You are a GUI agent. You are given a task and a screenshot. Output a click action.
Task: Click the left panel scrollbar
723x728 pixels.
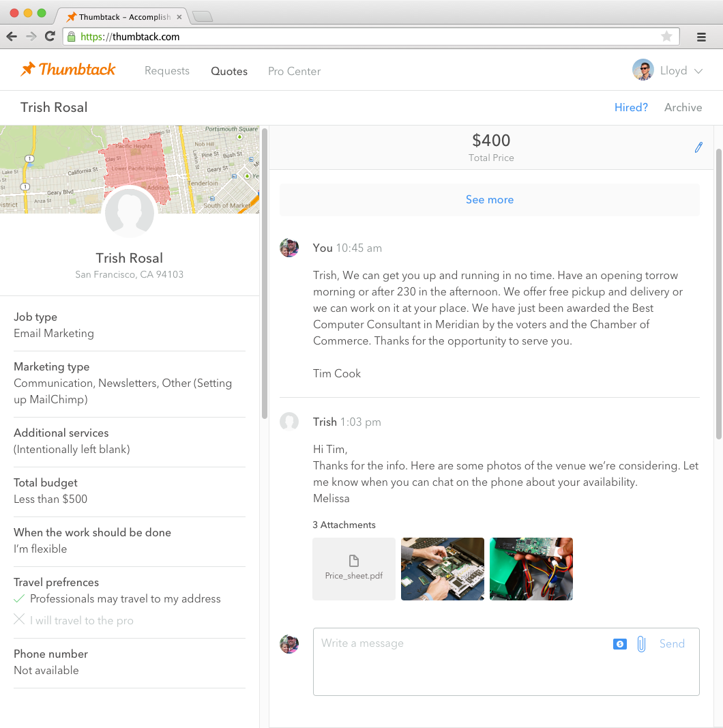coord(265,274)
